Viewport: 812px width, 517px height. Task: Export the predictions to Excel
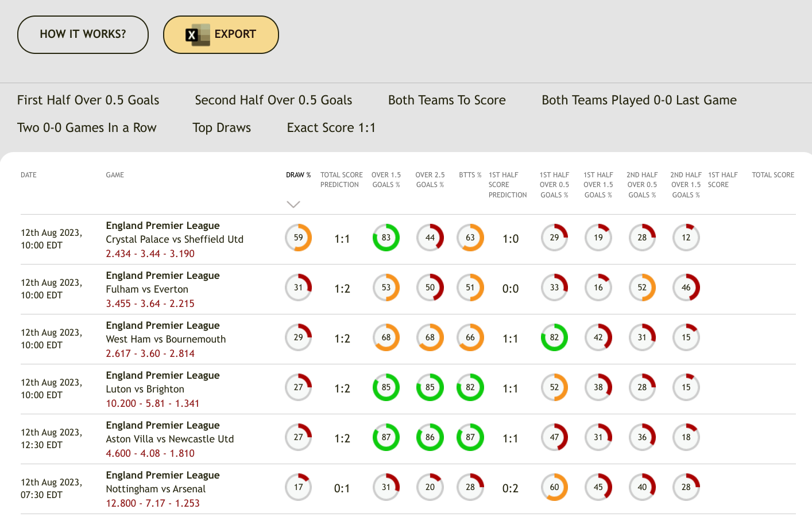coord(221,34)
